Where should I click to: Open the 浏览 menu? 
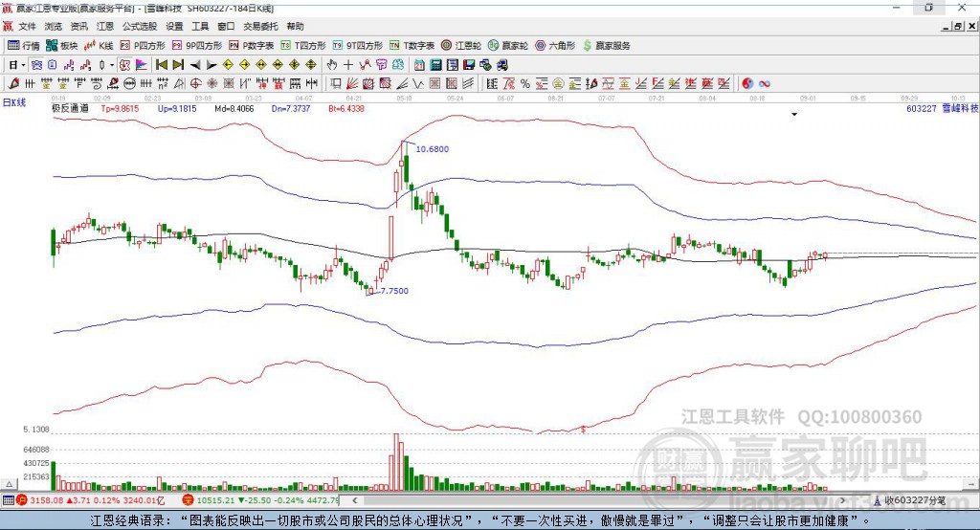pos(54,26)
